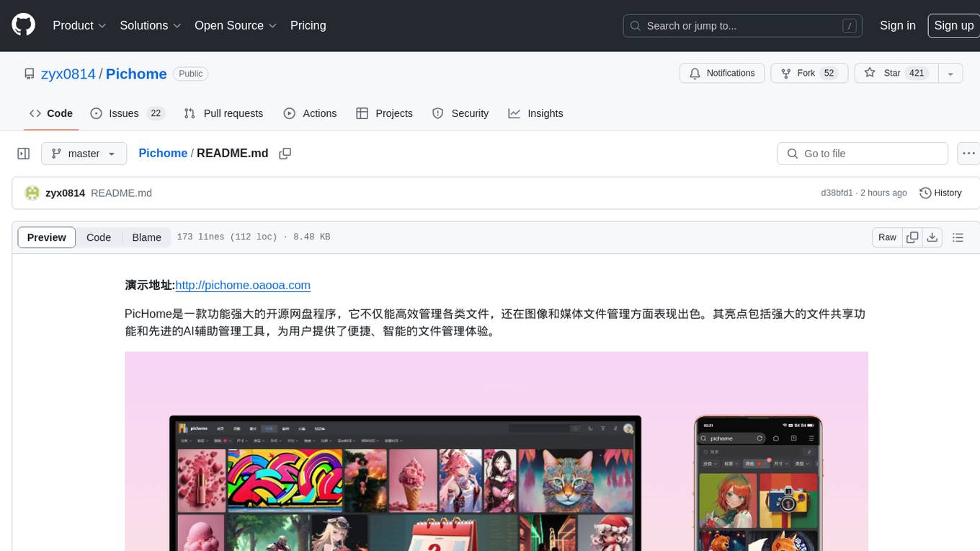Open the zyx0814 owner profile link

coord(68,74)
